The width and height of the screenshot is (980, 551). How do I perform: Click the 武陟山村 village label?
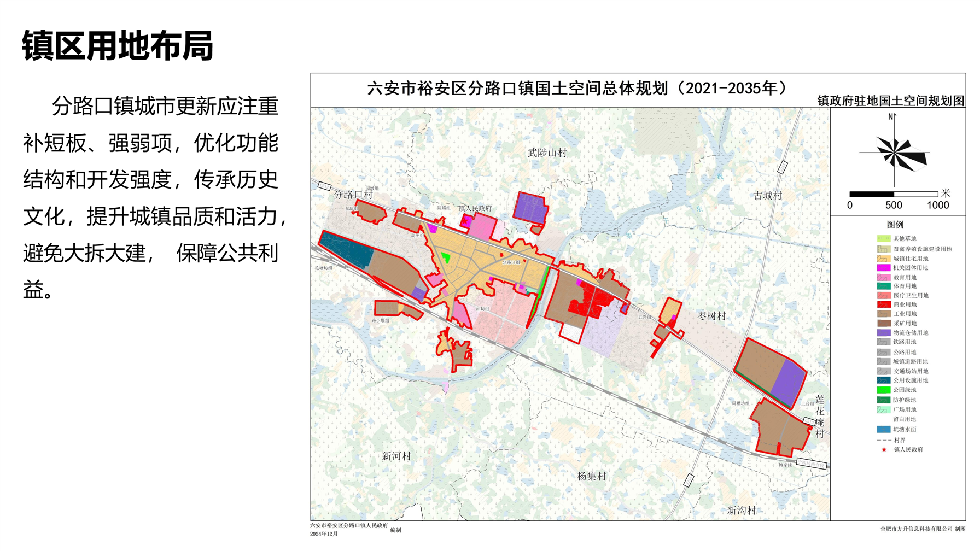pyautogui.click(x=547, y=153)
